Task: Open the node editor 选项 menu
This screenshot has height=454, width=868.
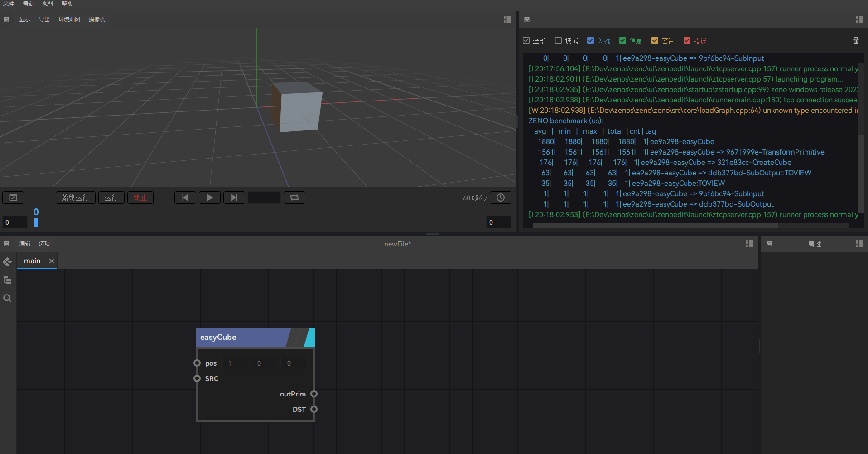Action: coord(44,244)
